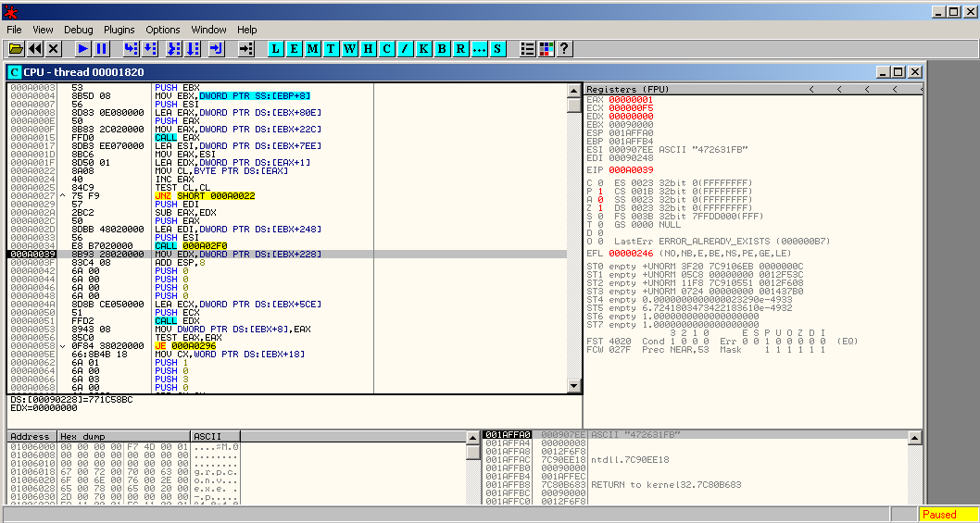The width and height of the screenshot is (980, 523).
Task: Click the Open file toolbar icon
Action: coord(16,49)
